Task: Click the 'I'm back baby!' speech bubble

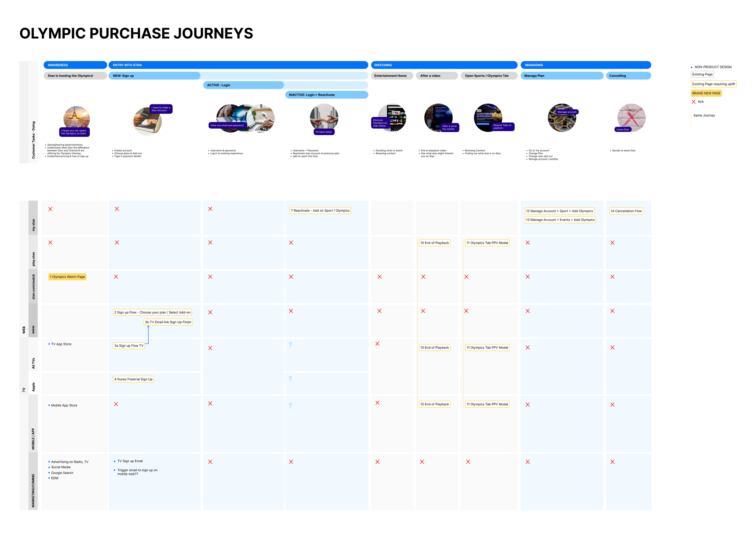Action: [324, 132]
